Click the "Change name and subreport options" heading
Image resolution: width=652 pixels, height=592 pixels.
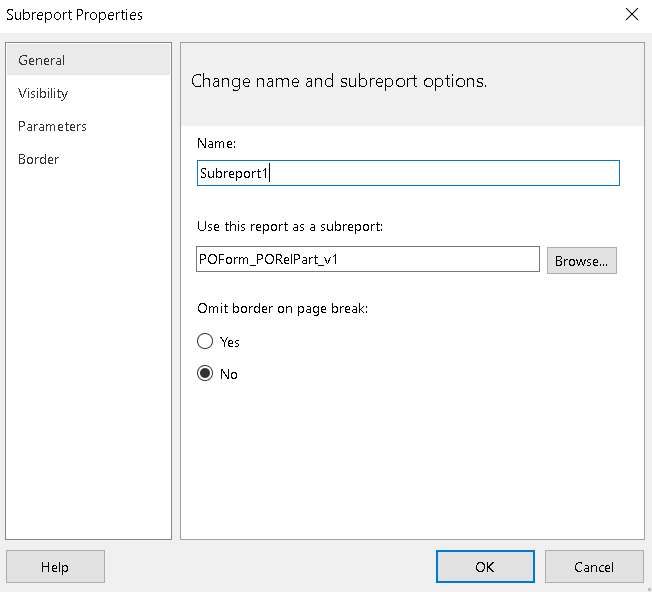pyautogui.click(x=339, y=81)
